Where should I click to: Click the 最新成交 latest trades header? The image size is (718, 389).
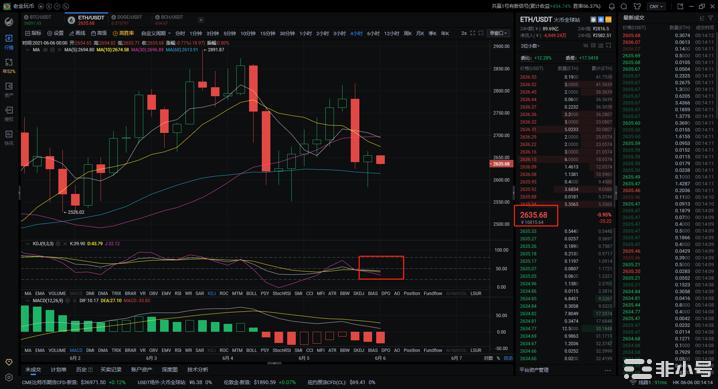(634, 18)
